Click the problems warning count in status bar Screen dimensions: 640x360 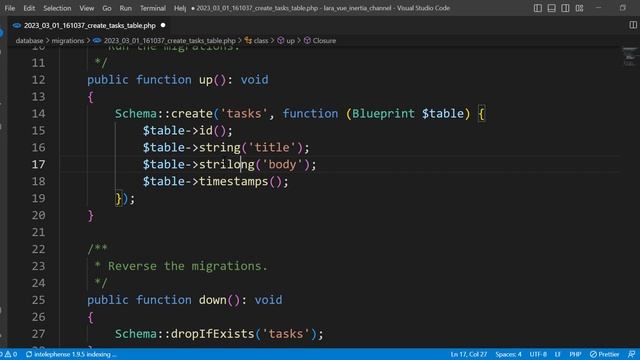coord(10,354)
